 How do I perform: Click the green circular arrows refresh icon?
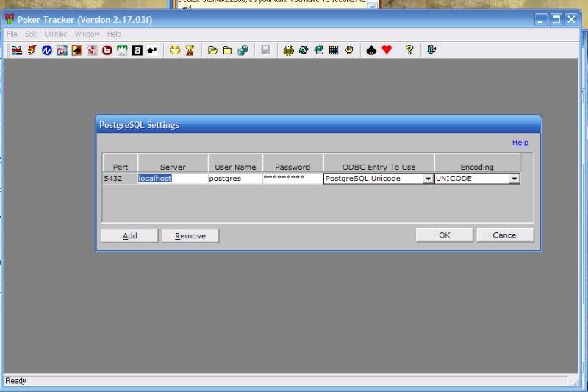(x=304, y=50)
